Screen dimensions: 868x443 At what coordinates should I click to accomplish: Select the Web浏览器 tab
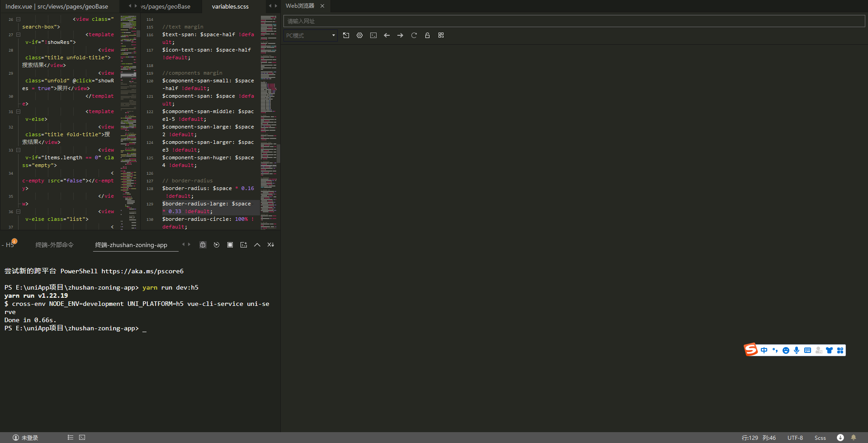coord(300,6)
